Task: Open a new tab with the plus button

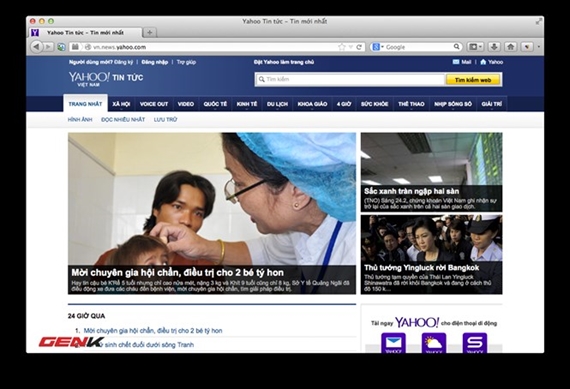Action: [x=149, y=32]
